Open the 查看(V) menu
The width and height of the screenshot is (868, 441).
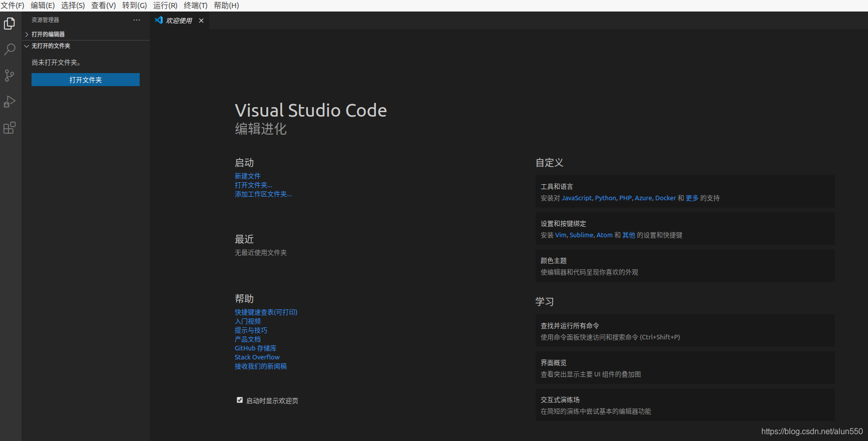click(104, 6)
